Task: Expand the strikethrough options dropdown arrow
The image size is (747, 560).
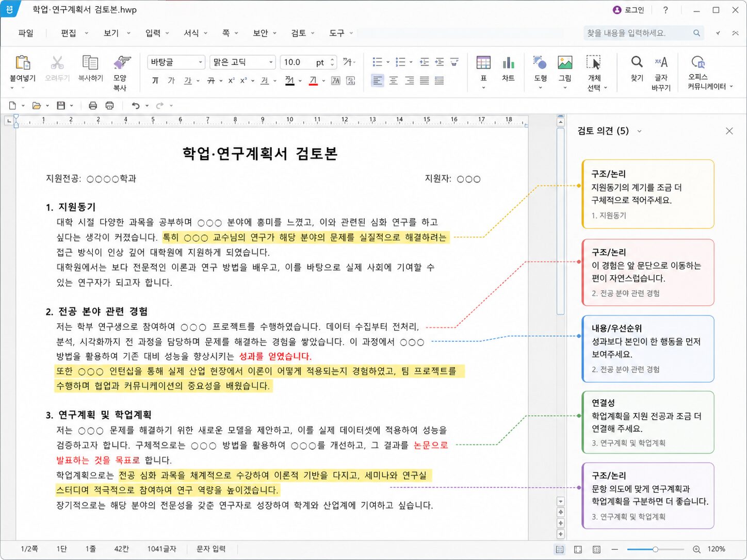Action: (221, 81)
